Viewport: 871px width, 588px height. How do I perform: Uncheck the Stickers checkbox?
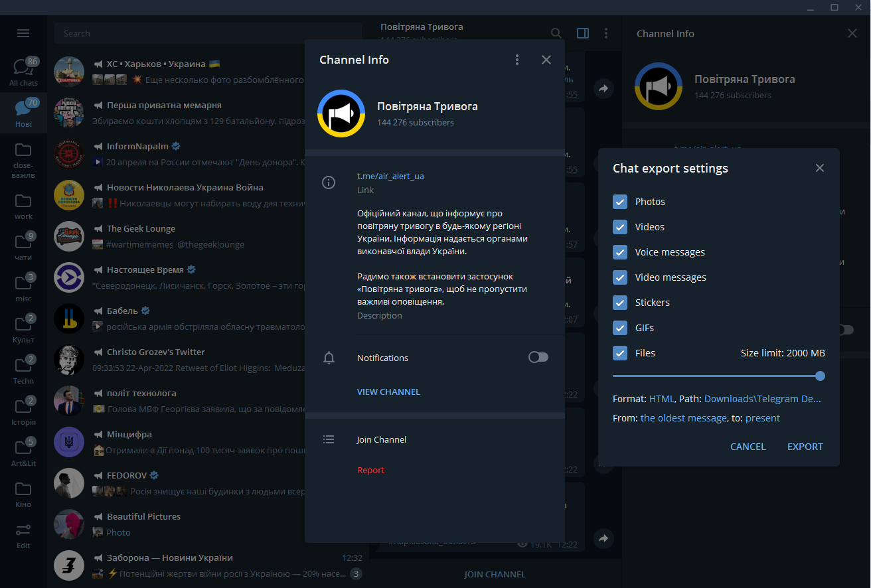[x=620, y=303]
